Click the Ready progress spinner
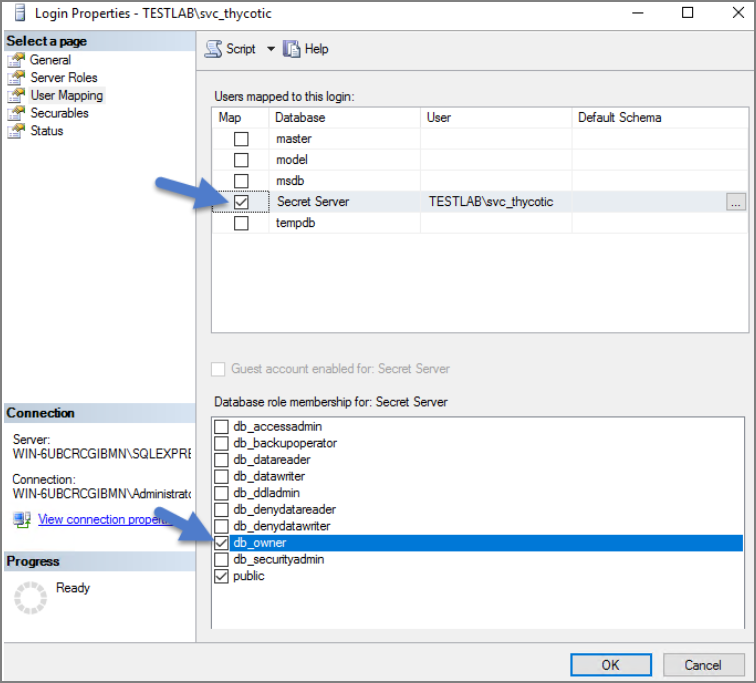 coord(30,598)
